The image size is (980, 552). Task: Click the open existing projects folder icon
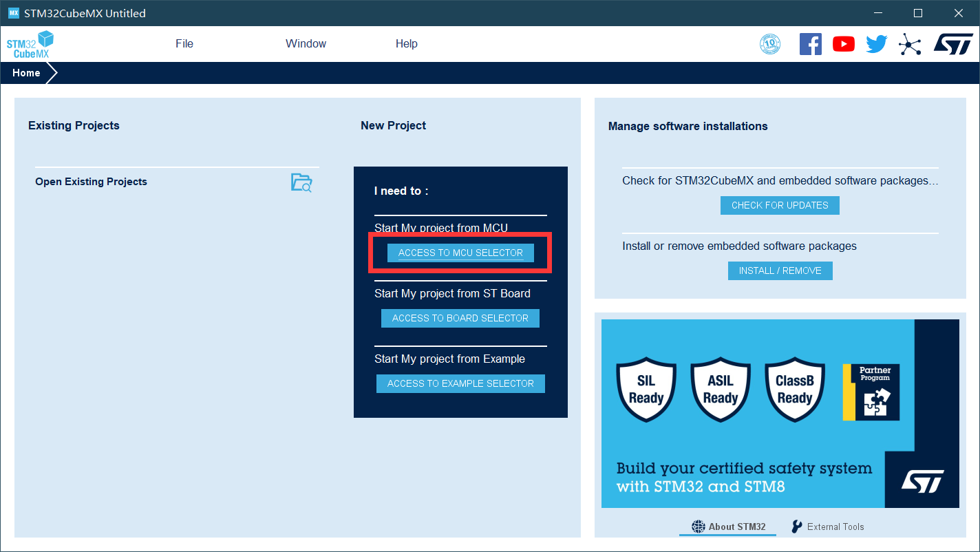coord(301,182)
